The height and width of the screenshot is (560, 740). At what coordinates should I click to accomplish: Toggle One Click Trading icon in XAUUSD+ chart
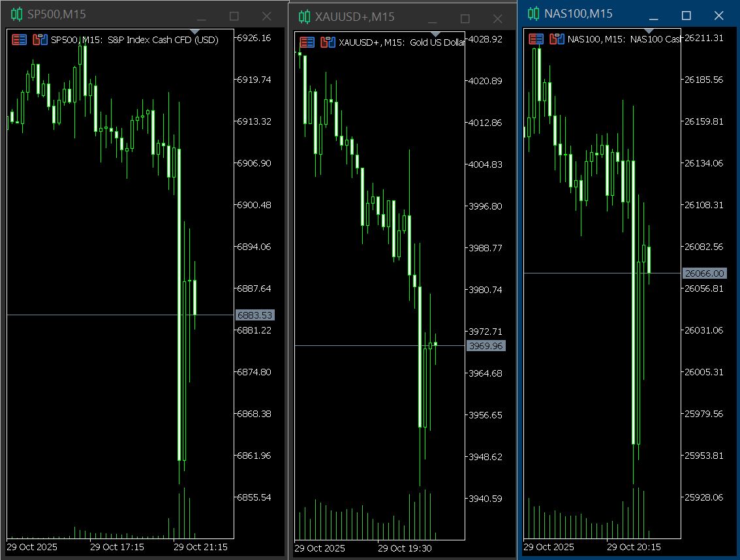coord(328,42)
